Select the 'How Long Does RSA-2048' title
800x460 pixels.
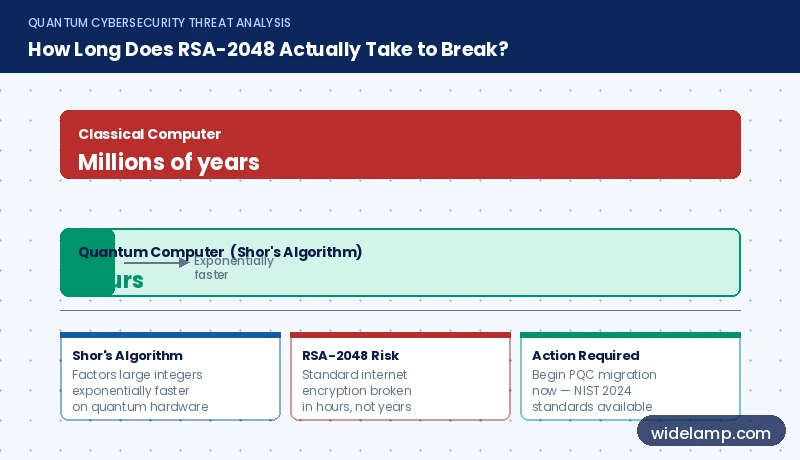(268, 49)
